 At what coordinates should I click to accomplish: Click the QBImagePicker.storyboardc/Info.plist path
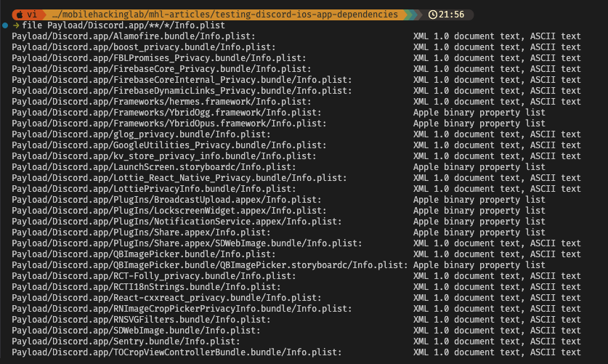tap(209, 265)
